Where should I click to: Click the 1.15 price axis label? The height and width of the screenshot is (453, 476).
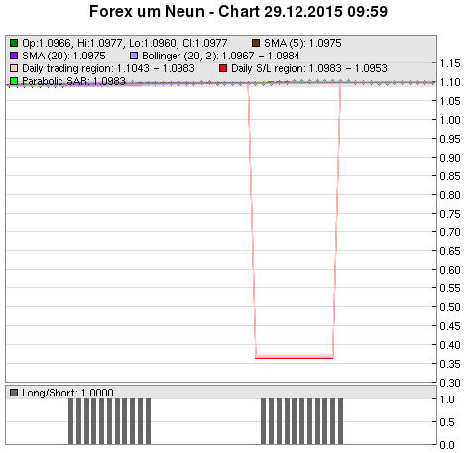point(450,63)
